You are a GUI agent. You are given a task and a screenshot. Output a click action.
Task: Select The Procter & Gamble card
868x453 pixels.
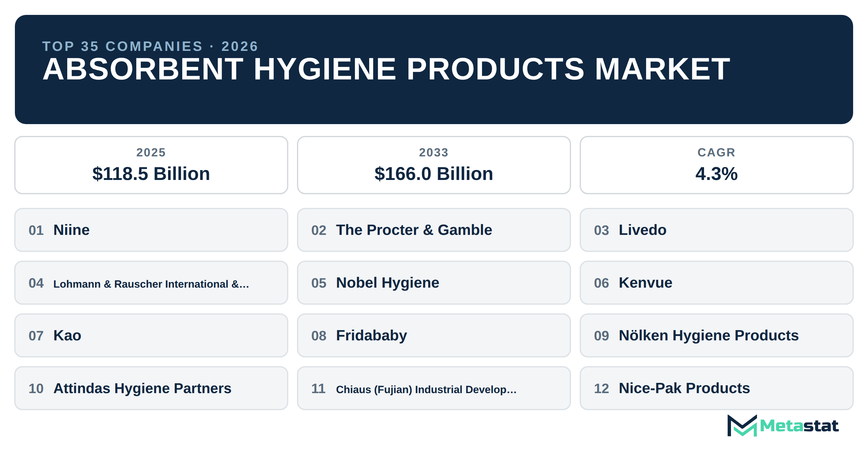click(x=434, y=230)
